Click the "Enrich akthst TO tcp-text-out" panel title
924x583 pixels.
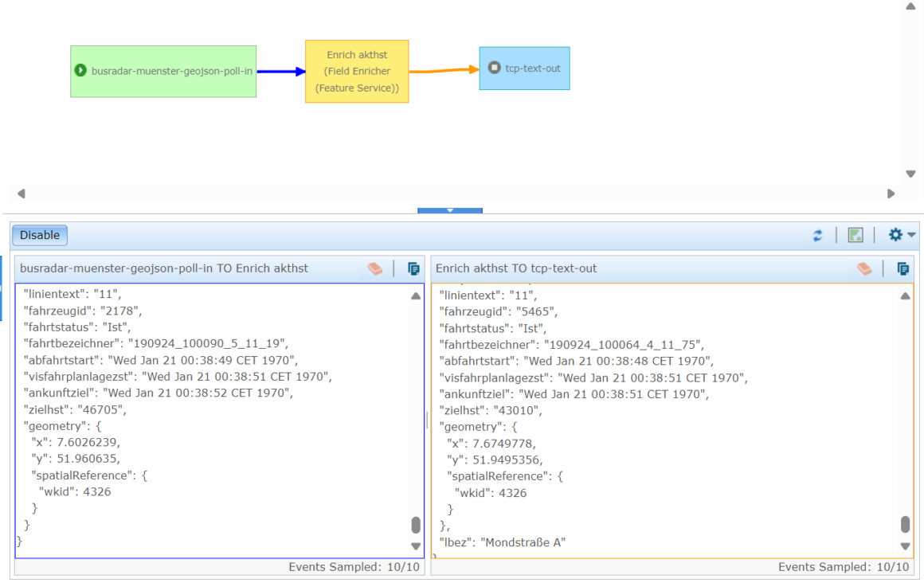[516, 268]
